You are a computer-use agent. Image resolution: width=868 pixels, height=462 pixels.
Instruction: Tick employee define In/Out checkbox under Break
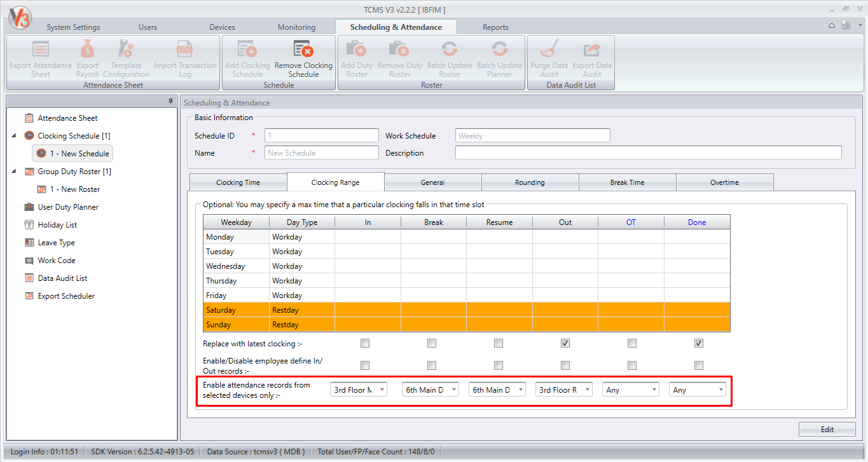coord(432,365)
